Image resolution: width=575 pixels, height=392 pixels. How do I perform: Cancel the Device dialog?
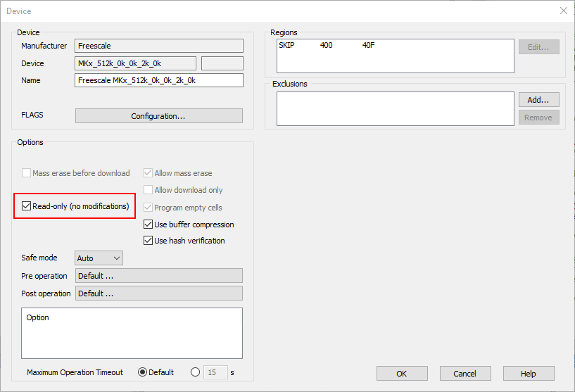[465, 374]
